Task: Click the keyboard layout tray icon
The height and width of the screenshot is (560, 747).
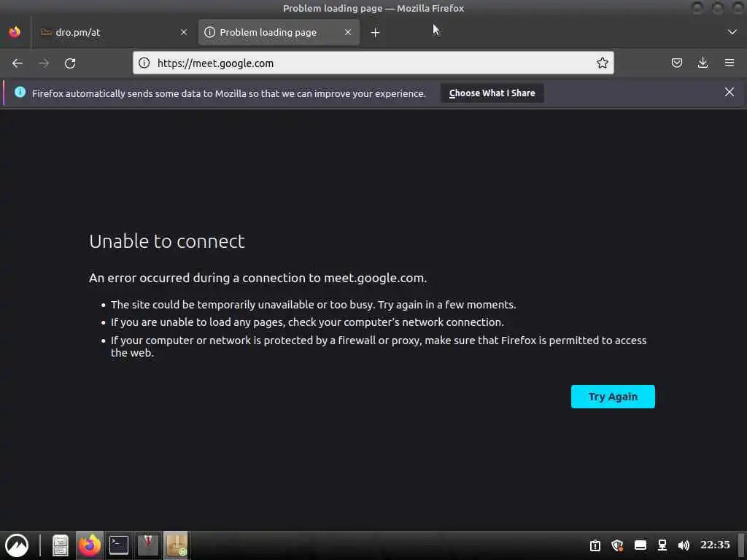Action: (640, 545)
